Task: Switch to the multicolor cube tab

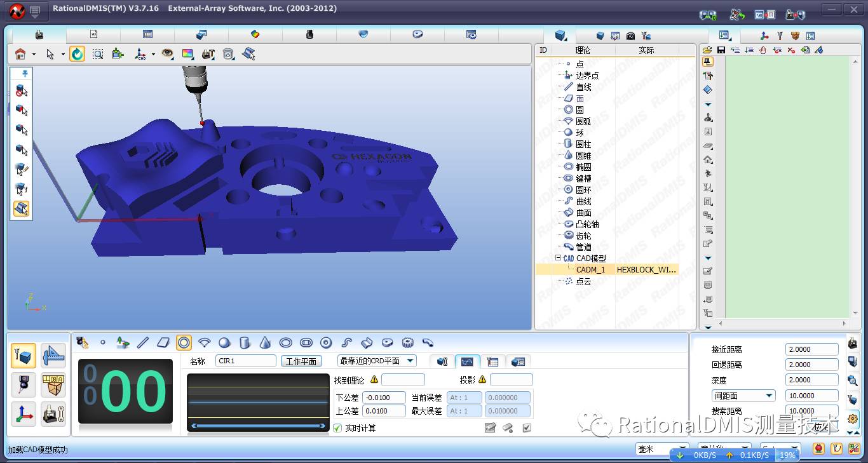Action: tap(255, 34)
